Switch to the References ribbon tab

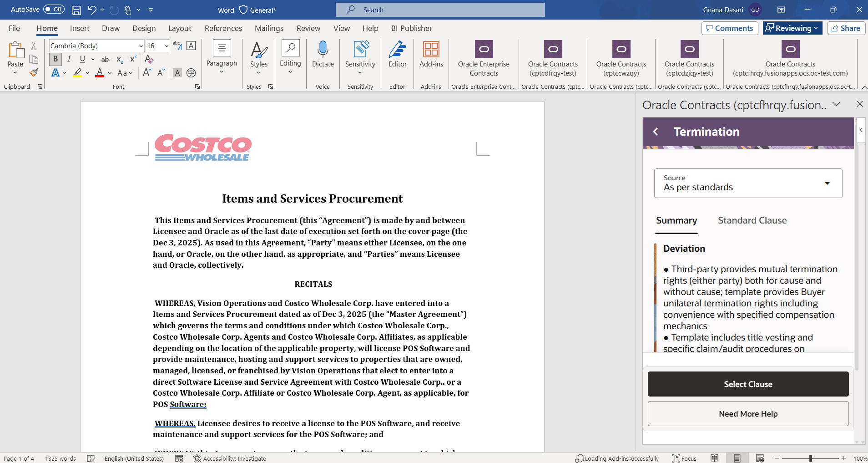click(x=223, y=28)
